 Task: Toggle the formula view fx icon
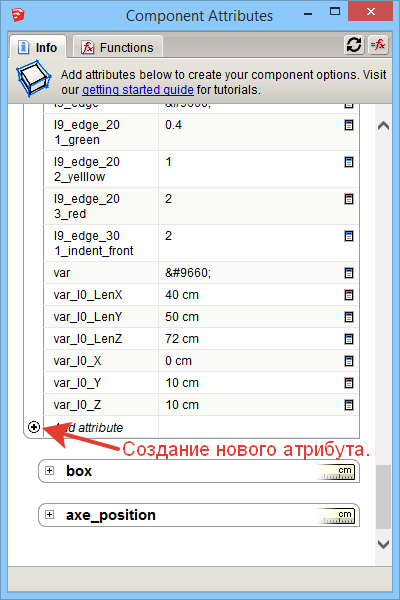[378, 45]
